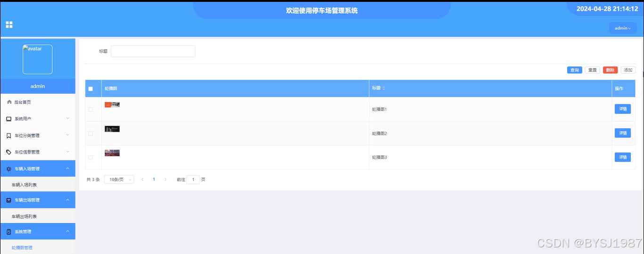Click the 标题 search input field

(x=153, y=51)
